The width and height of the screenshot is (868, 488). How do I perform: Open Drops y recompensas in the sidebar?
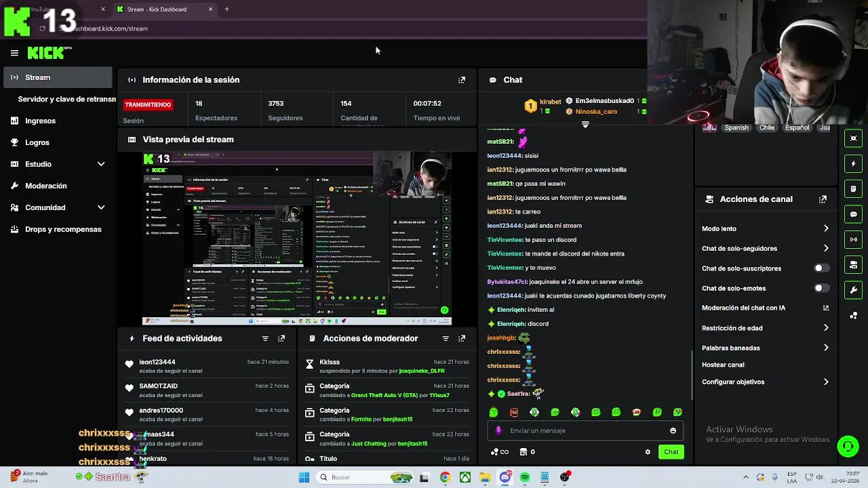[x=58, y=229]
